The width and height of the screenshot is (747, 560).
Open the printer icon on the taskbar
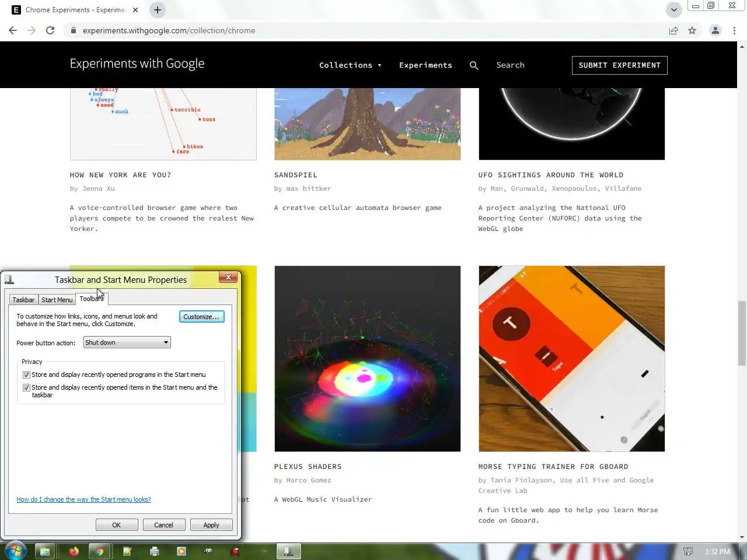pos(154,551)
